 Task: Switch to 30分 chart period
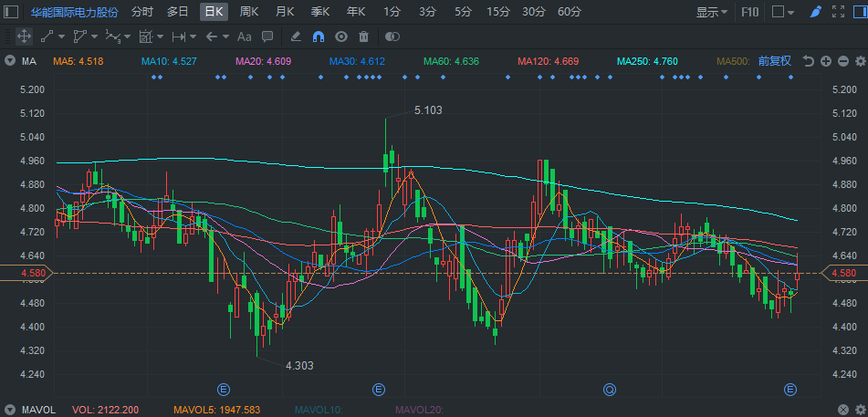[534, 12]
